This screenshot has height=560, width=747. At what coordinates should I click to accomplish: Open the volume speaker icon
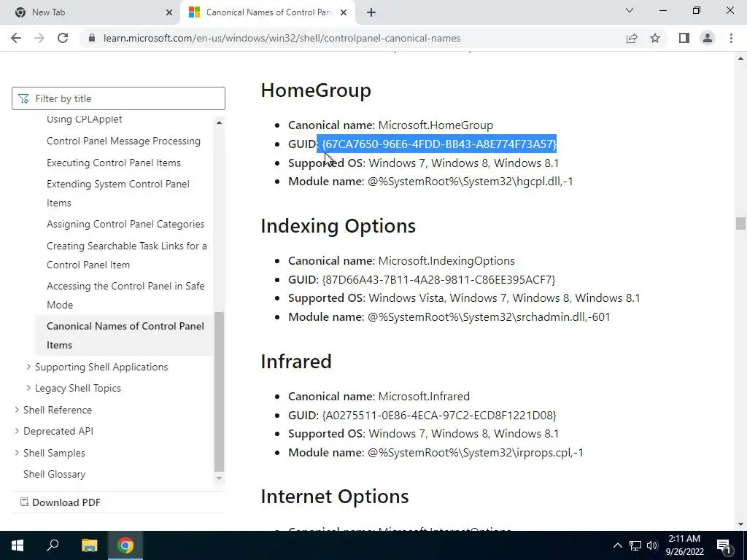point(652,545)
